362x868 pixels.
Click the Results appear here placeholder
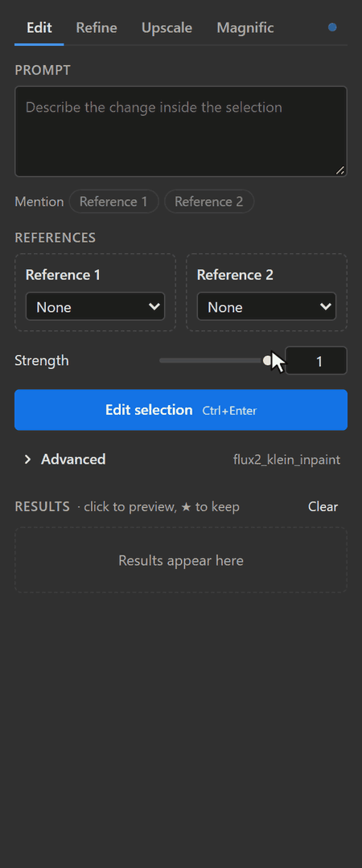click(181, 560)
